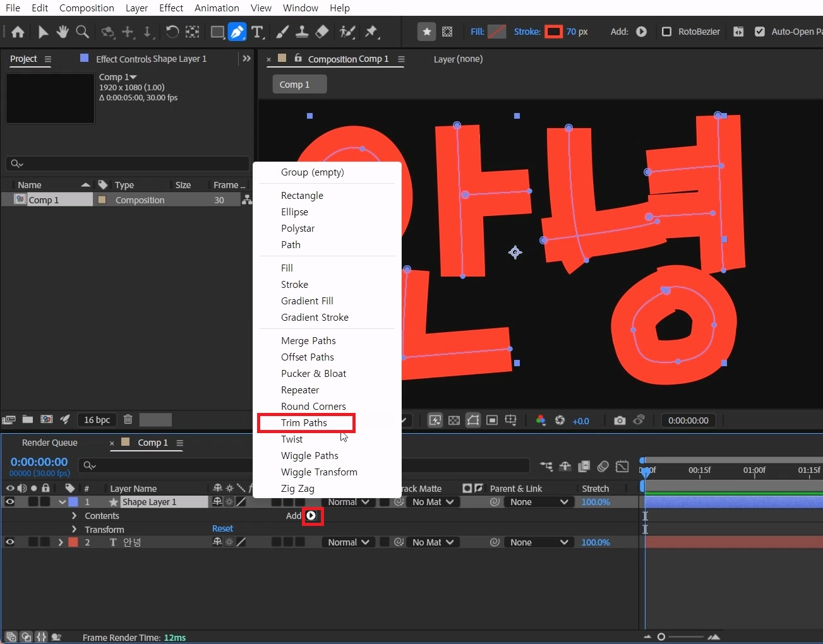This screenshot has height=644, width=823.
Task: Open track matte dropdown for Shape Layer 1
Action: 432,502
